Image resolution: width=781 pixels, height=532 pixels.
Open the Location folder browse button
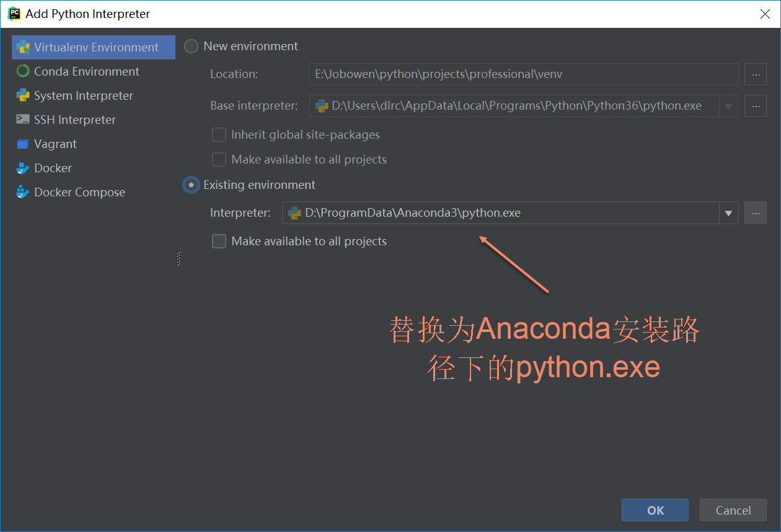(x=755, y=74)
